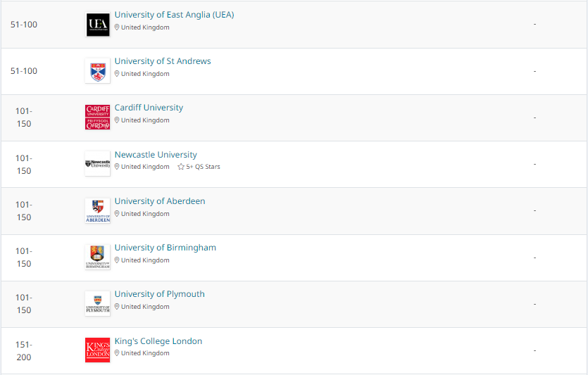The image size is (588, 375).
Task: Click the Cardiff University red logo
Action: (x=97, y=117)
